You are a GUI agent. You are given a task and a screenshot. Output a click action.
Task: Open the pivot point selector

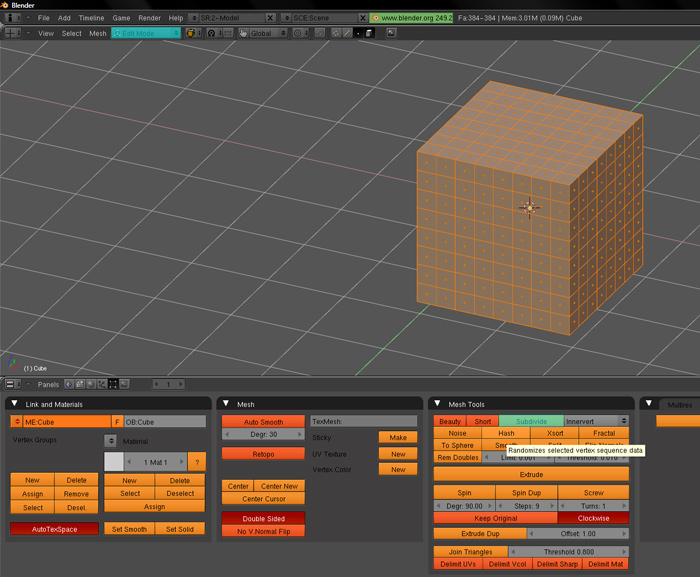(x=214, y=33)
